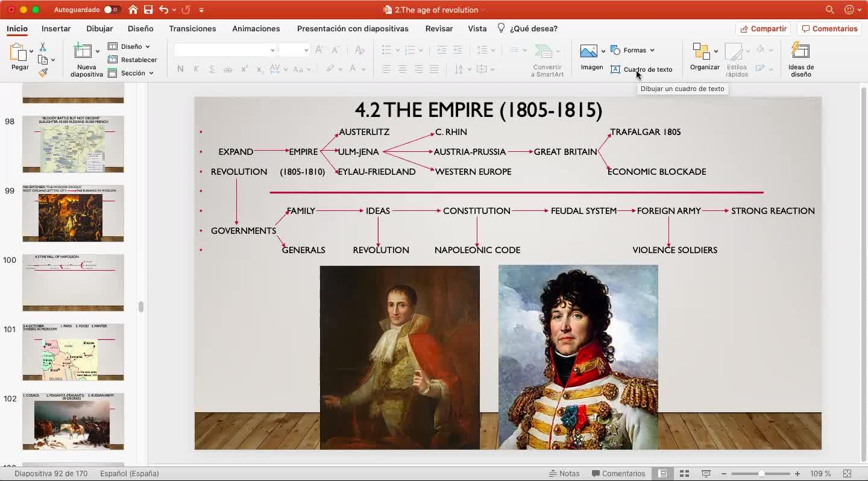This screenshot has width=868, height=481.
Task: Cut selection with the scissors icon
Action: [x=43, y=46]
